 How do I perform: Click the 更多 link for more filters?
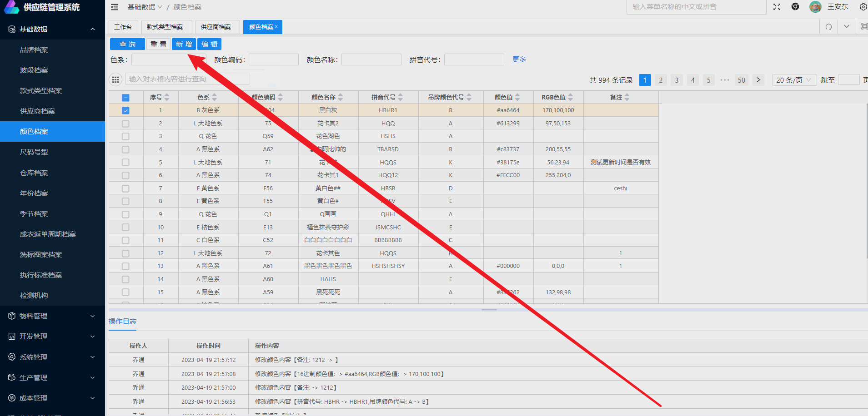click(519, 59)
